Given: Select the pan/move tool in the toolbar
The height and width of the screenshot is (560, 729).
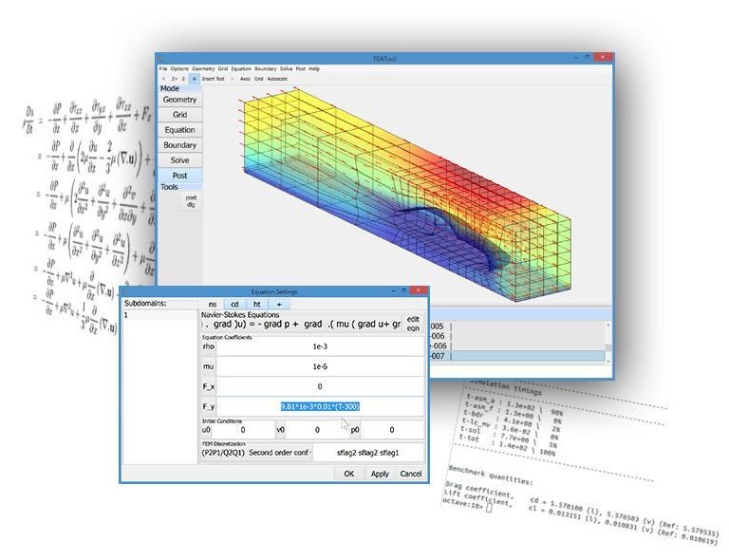Looking at the screenshot, I should point(194,79).
